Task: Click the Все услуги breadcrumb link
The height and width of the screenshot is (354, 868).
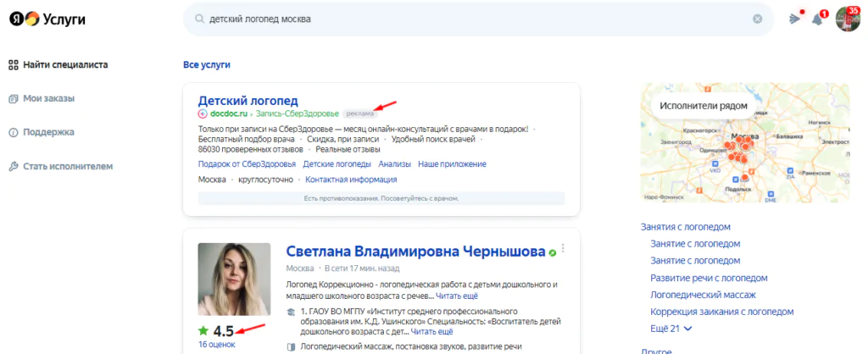Action: [x=207, y=64]
